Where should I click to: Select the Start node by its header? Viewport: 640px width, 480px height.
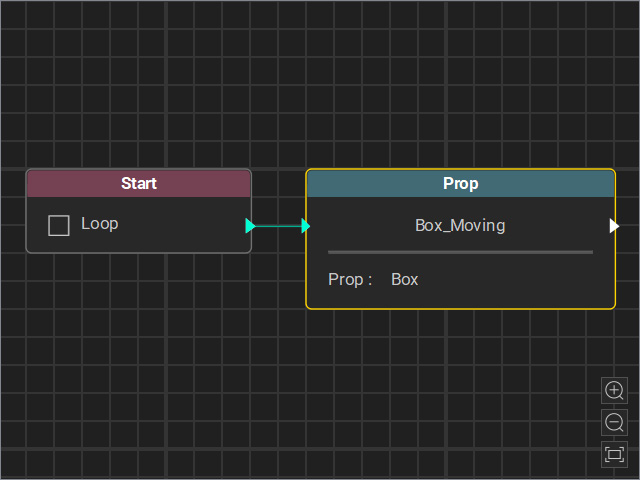[x=139, y=184]
